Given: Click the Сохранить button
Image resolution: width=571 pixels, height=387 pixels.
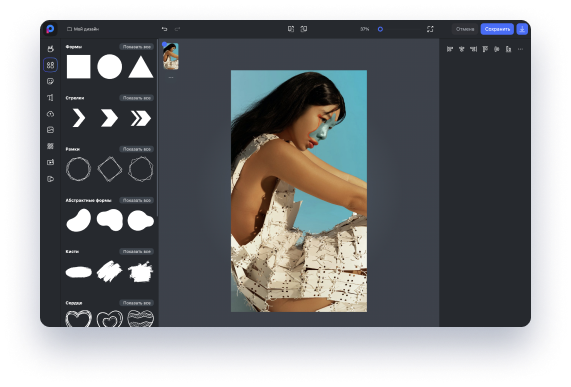Looking at the screenshot, I should point(497,29).
